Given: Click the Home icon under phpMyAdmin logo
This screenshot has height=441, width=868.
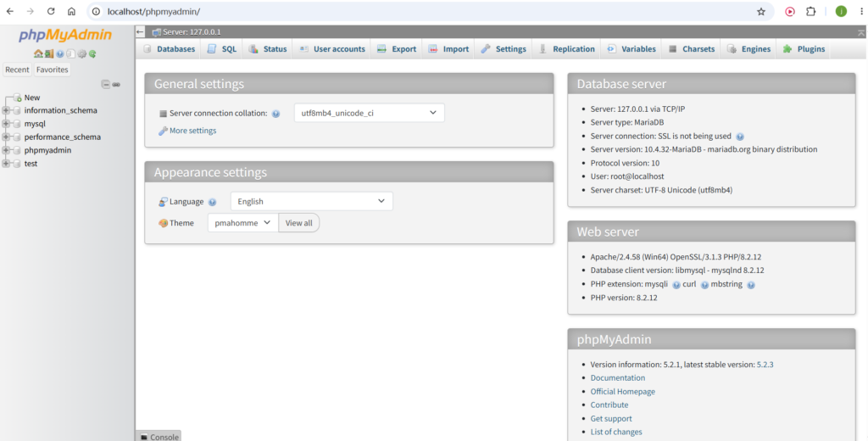Looking at the screenshot, I should pos(37,53).
